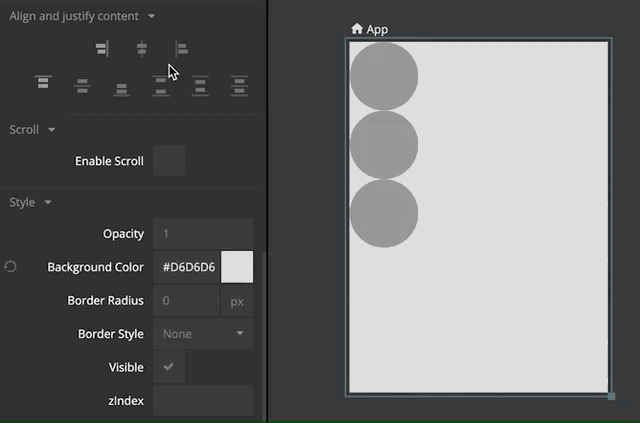
Task: Click the align-right icon with bars left of line
Action: [x=102, y=48]
